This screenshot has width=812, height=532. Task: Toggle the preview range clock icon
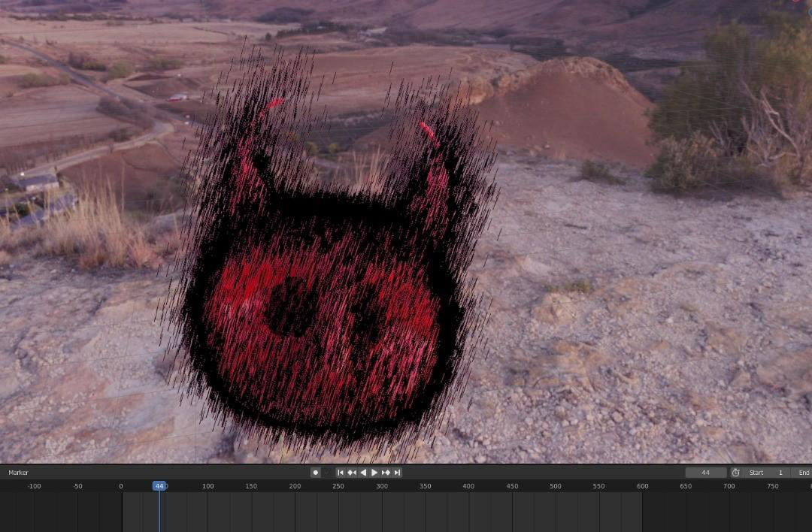735,473
